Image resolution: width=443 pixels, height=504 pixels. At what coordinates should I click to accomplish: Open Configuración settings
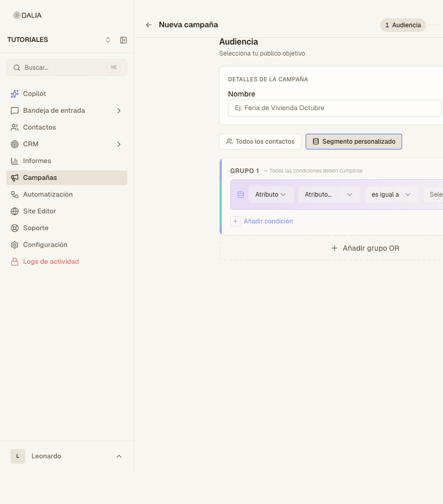point(67,244)
